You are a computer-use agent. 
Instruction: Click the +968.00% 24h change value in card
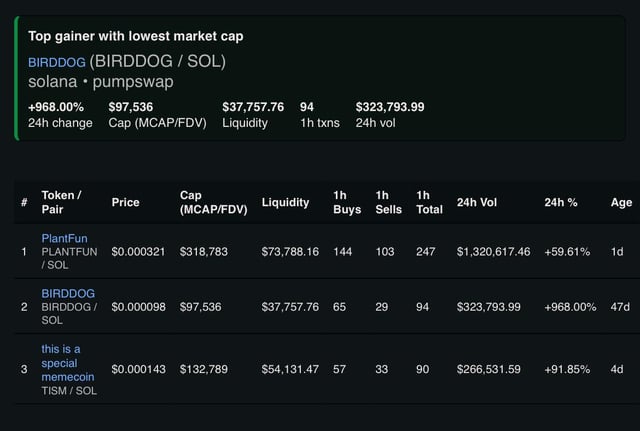coord(56,106)
